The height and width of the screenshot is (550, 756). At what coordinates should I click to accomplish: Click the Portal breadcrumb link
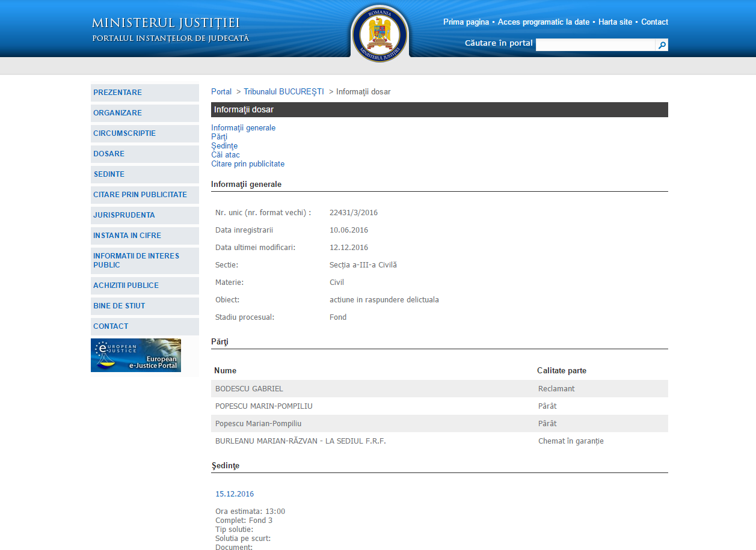221,92
